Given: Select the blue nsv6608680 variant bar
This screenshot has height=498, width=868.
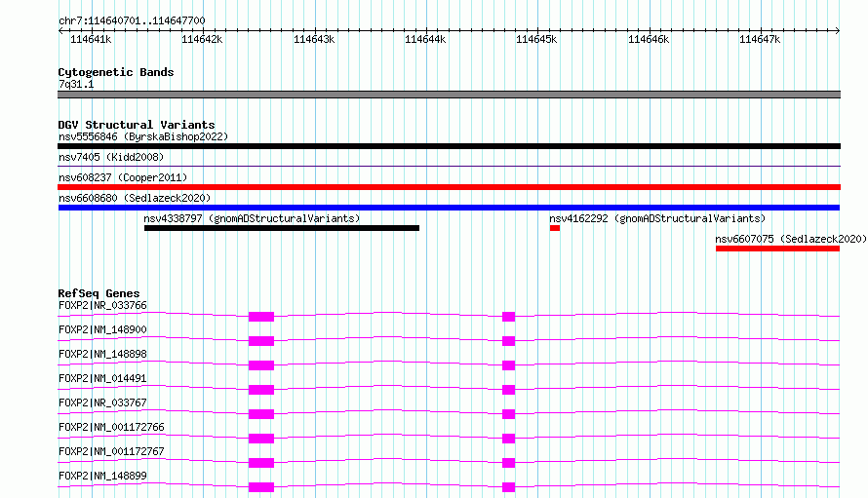Looking at the screenshot, I should click(449, 208).
